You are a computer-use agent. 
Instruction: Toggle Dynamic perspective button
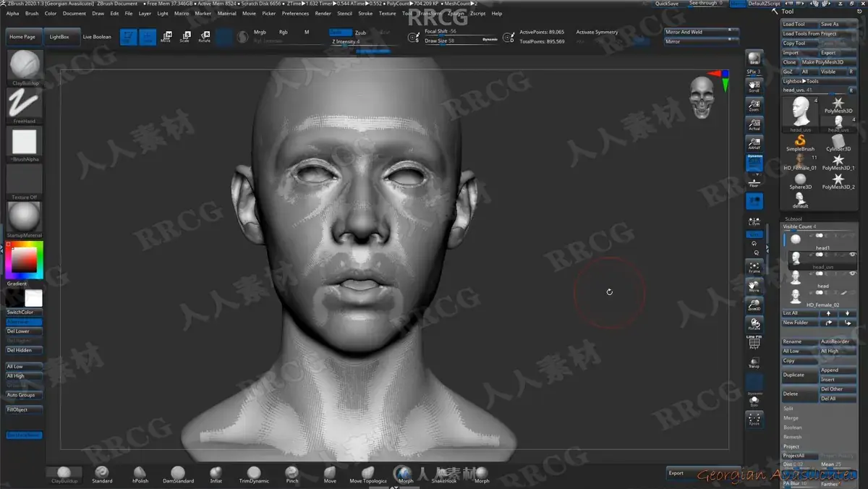[x=754, y=163]
